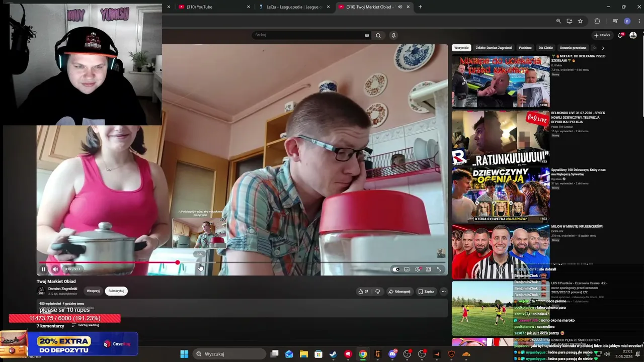This screenshot has height=362, width=644.
Task: Close the LeQu - Leaguepedia tab
Action: point(329,7)
